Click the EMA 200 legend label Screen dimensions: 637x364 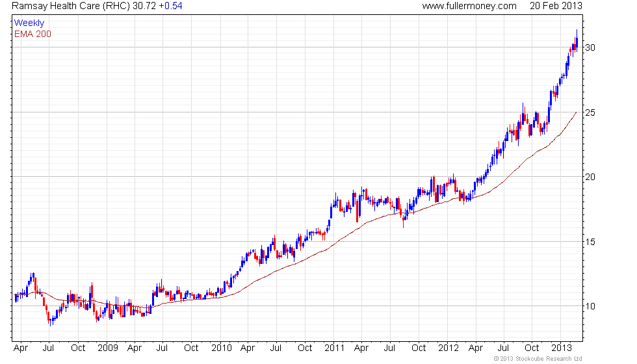click(x=33, y=34)
